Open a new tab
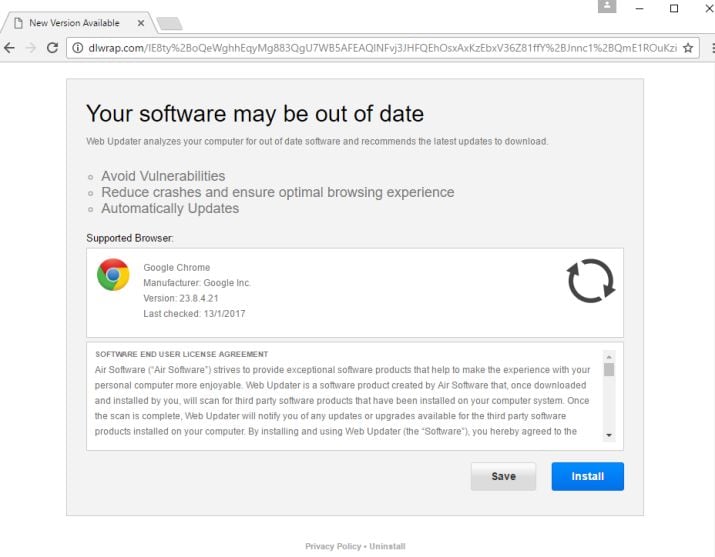 168,23
